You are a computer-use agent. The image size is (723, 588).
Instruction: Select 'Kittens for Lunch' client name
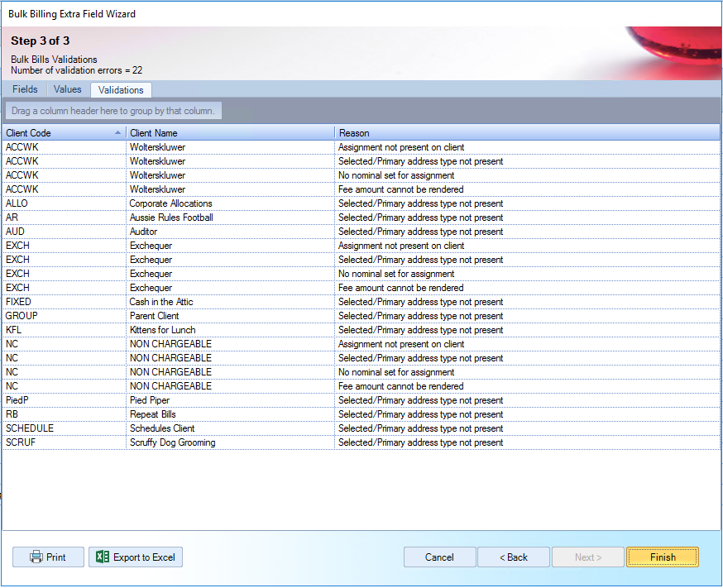(x=230, y=330)
